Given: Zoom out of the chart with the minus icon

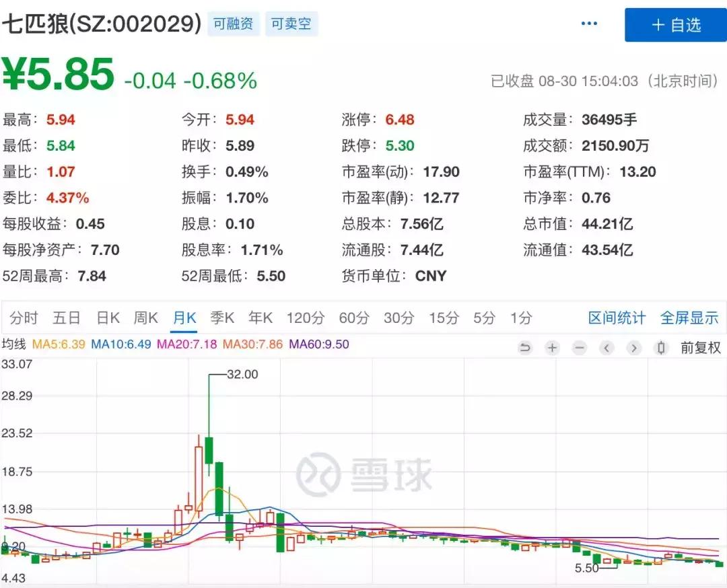Looking at the screenshot, I should [x=580, y=348].
